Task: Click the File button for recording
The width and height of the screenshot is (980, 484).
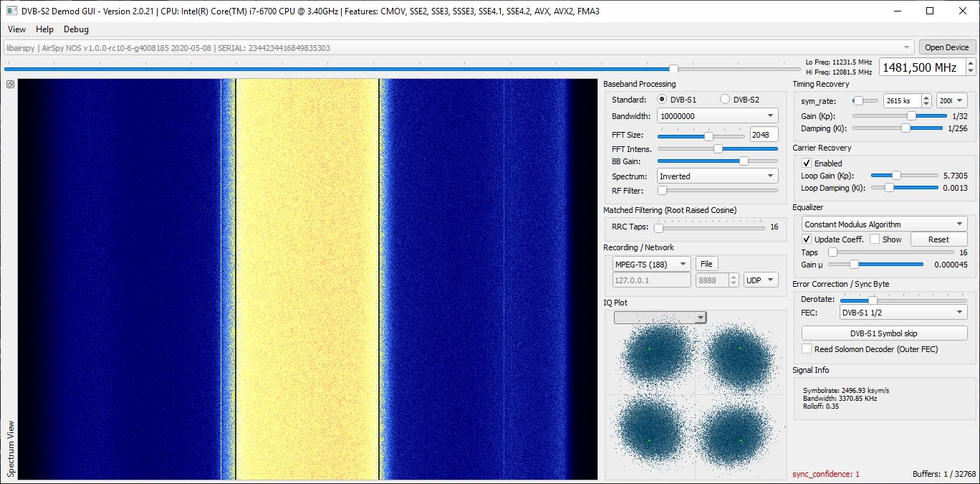Action: tap(706, 264)
